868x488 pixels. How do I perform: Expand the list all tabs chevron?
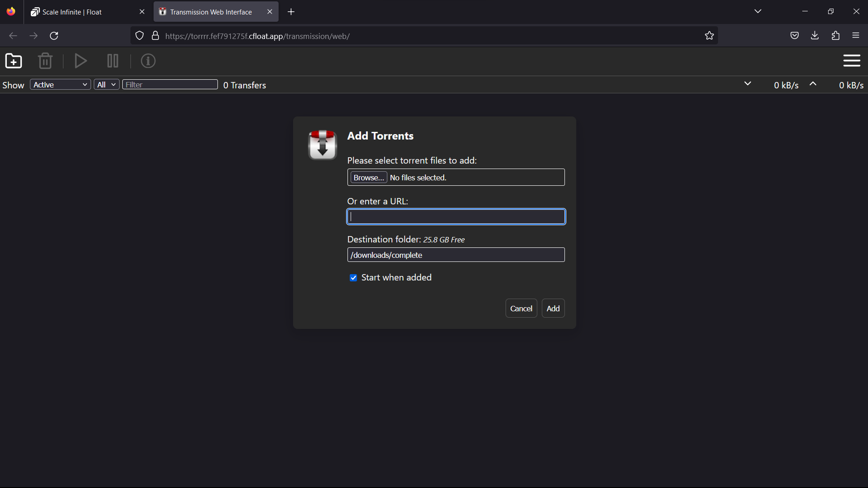click(x=758, y=11)
